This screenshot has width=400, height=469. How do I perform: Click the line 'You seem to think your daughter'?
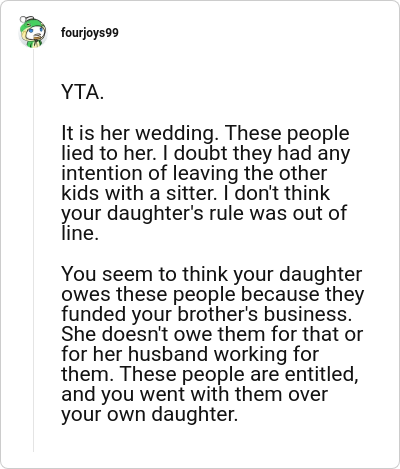click(212, 274)
